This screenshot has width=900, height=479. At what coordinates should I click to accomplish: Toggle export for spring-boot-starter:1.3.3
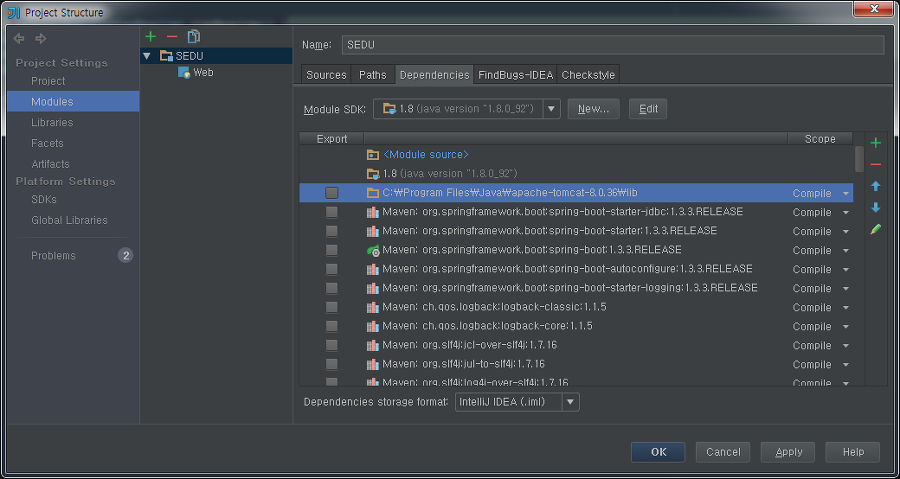point(331,231)
